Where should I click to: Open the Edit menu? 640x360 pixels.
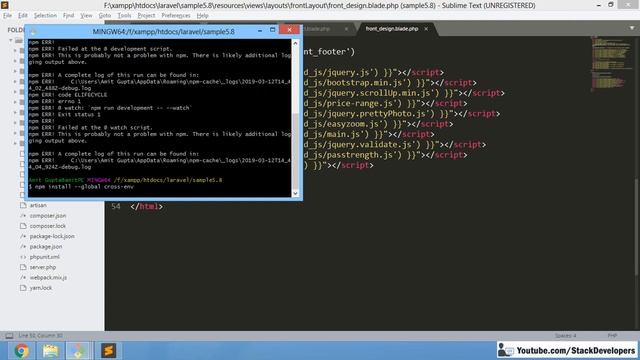click(22, 16)
